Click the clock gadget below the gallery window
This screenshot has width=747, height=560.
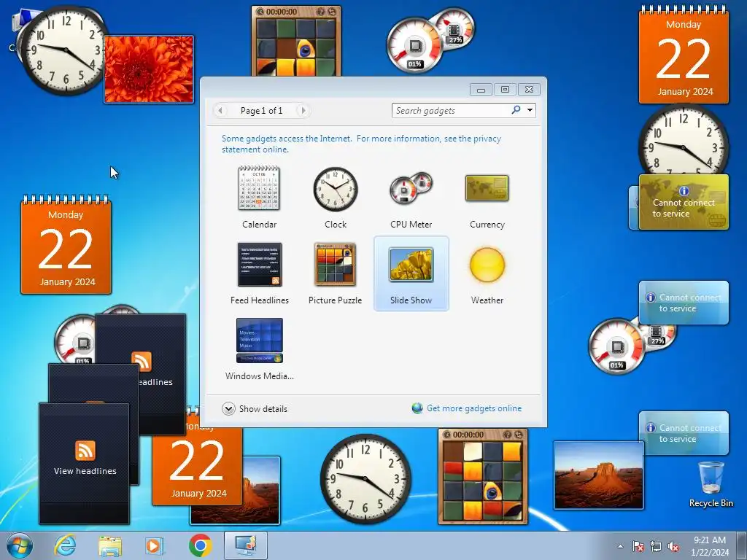tap(365, 478)
